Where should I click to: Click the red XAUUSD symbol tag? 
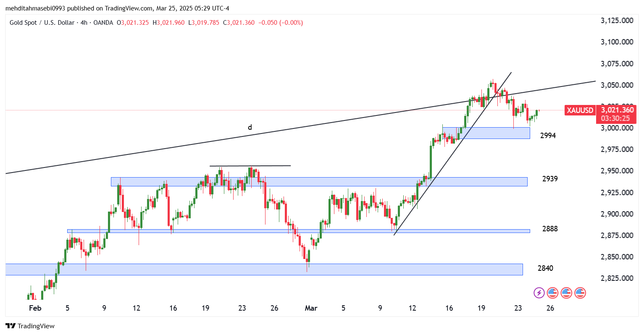click(x=580, y=110)
